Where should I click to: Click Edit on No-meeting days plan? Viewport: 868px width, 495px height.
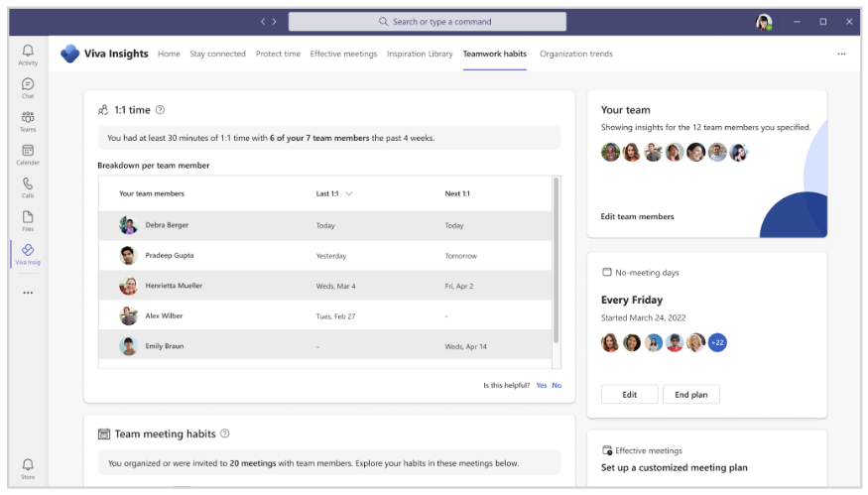click(x=629, y=394)
